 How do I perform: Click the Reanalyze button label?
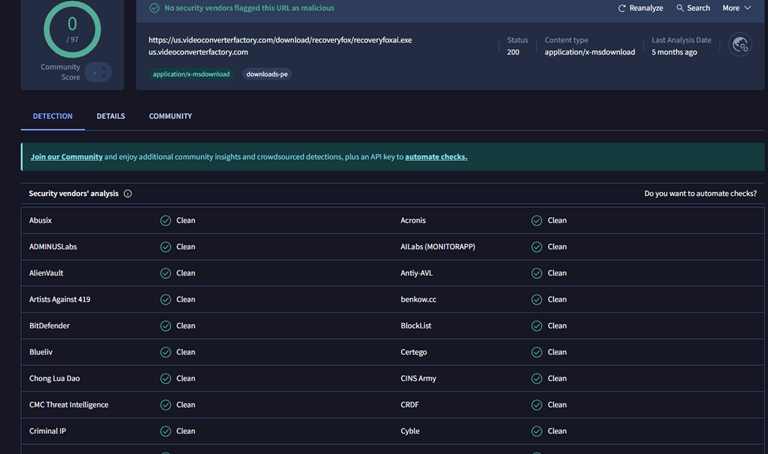[646, 8]
